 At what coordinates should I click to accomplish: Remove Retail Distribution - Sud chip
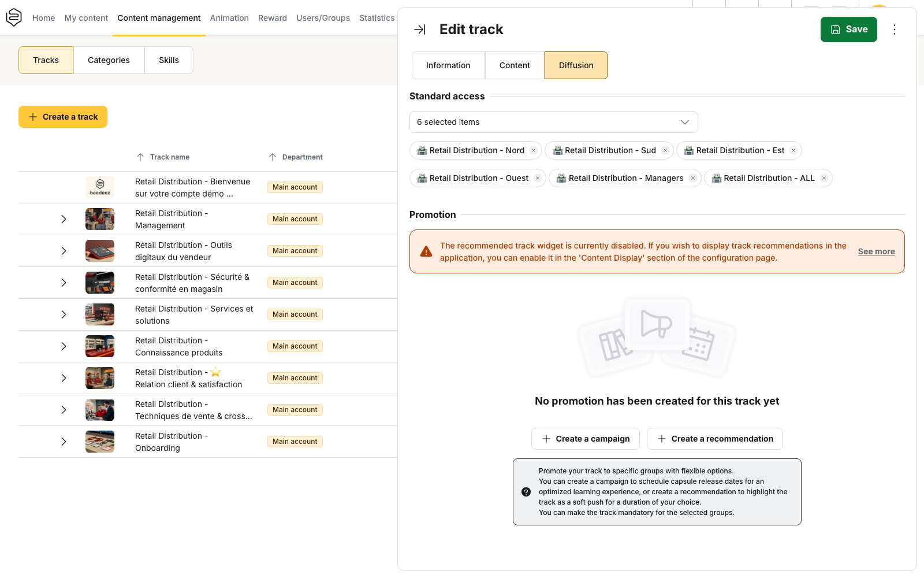tap(665, 150)
